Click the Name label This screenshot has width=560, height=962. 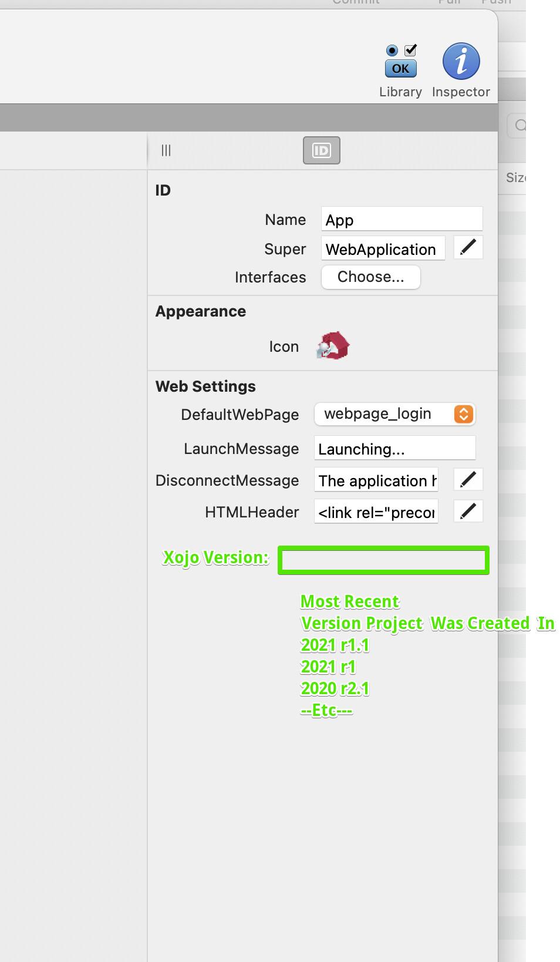[x=285, y=220]
